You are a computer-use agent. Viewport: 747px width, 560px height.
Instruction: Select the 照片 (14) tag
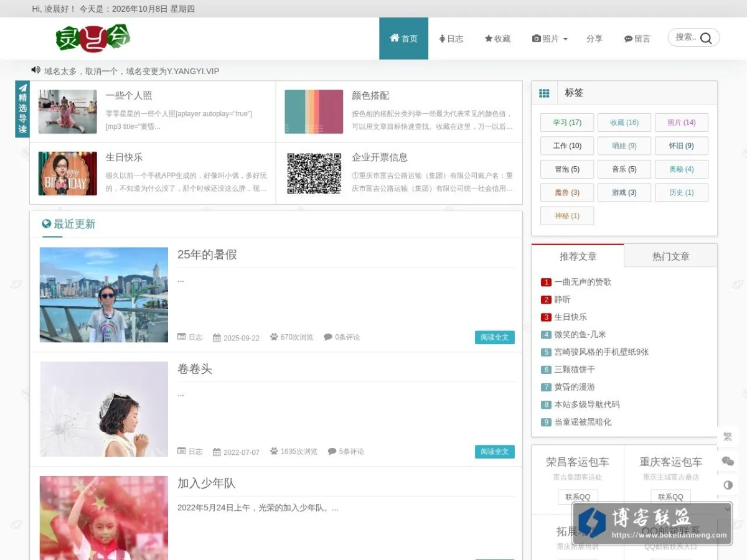click(682, 123)
